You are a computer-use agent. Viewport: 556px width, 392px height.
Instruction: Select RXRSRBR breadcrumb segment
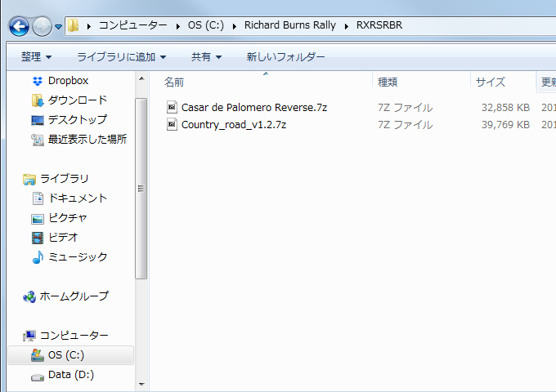(x=379, y=25)
